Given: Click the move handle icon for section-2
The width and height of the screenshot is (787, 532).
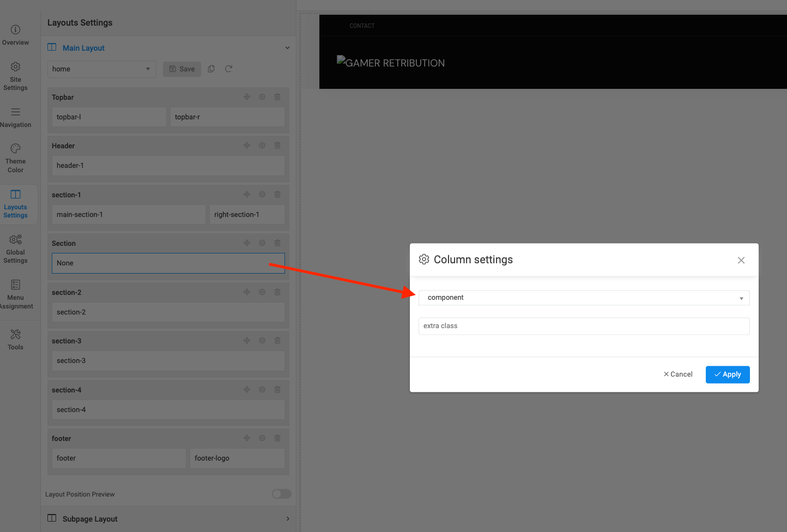Looking at the screenshot, I should tap(247, 292).
